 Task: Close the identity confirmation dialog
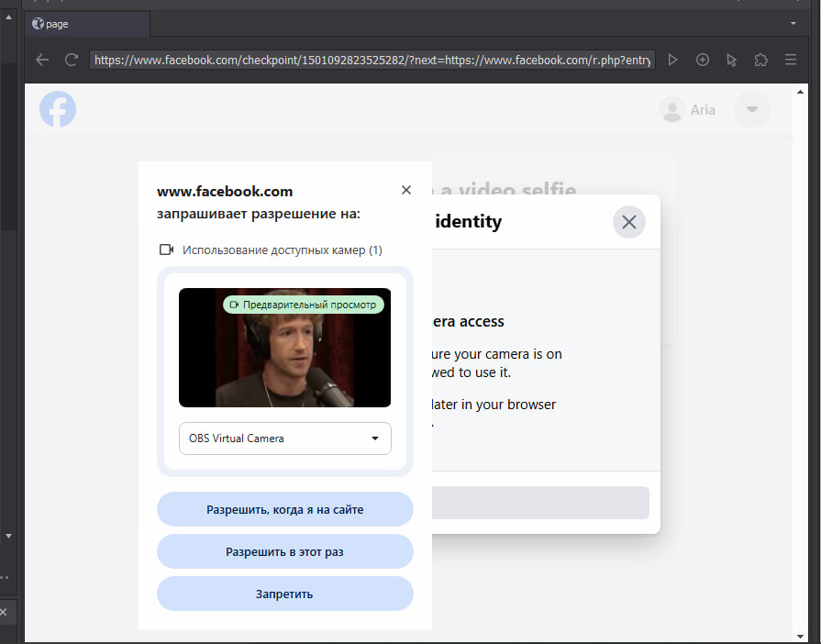(x=629, y=222)
